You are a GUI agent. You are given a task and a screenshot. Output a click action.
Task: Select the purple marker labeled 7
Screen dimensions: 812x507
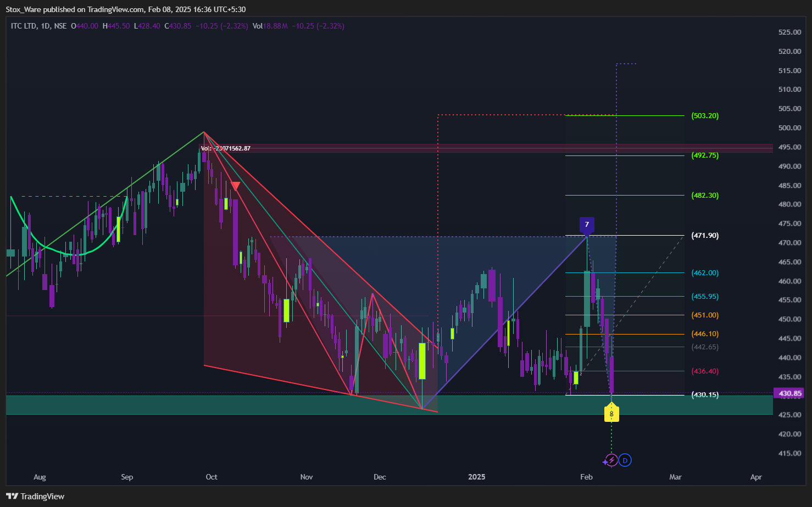587,225
